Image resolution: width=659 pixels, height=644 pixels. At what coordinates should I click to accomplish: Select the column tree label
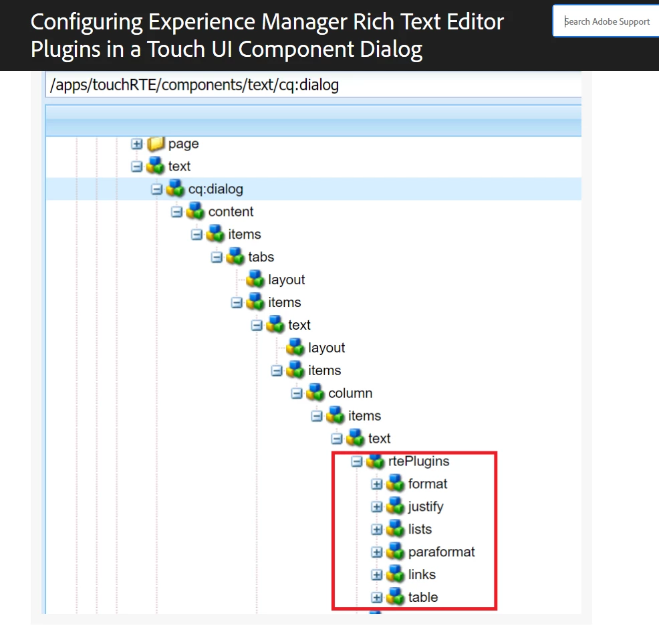tap(350, 393)
